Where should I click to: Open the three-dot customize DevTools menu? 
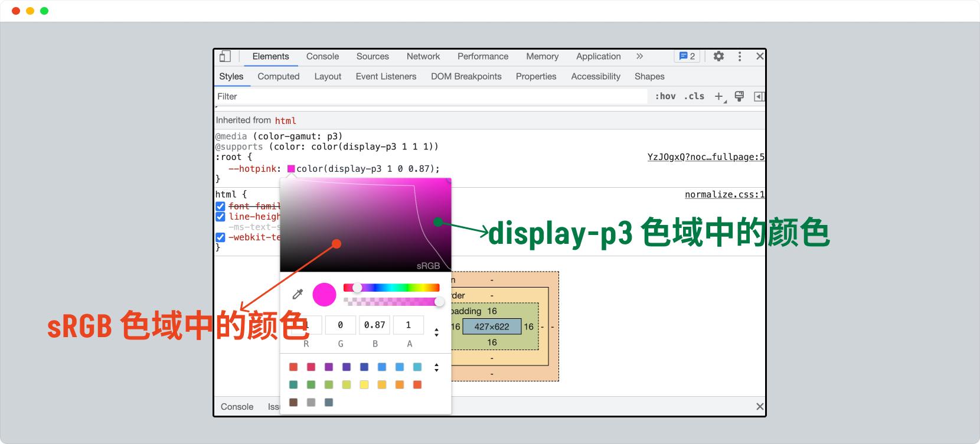(739, 56)
